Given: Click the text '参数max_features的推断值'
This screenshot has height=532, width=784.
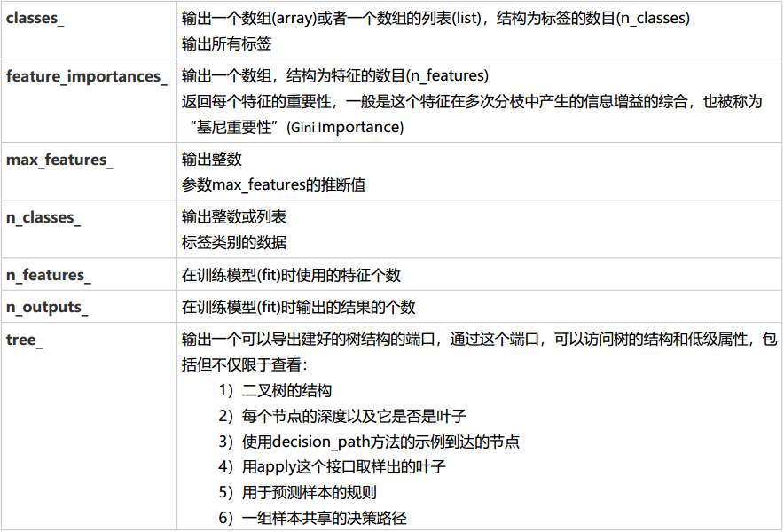Looking at the screenshot, I should point(273,184).
